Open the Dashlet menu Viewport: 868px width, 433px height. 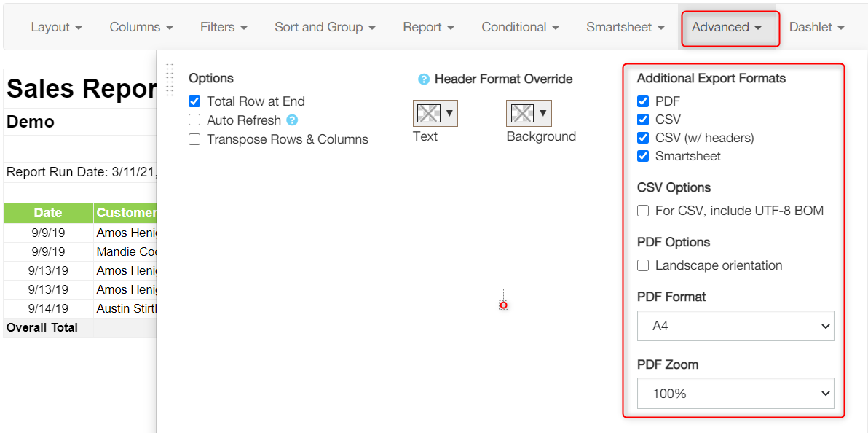click(816, 27)
